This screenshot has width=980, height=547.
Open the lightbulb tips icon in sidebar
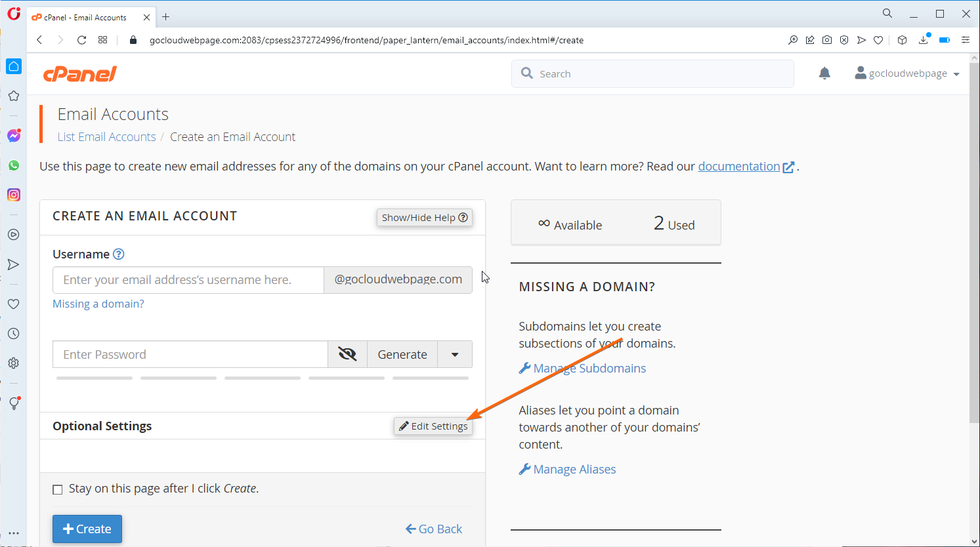click(x=14, y=403)
